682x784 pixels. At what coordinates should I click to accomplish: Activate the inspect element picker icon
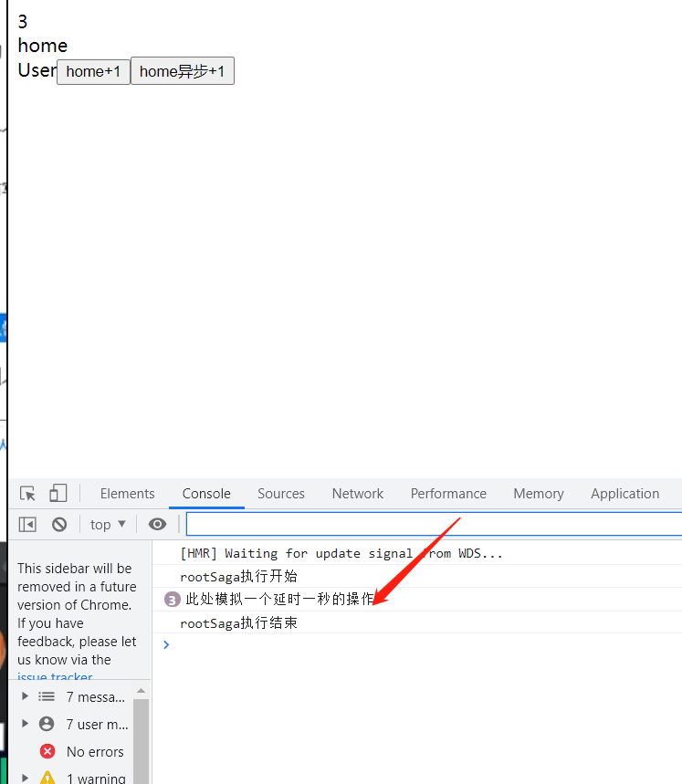27,494
